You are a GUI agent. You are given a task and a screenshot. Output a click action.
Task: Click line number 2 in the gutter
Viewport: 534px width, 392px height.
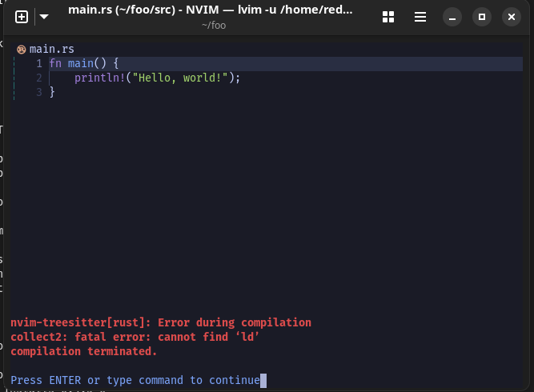(x=39, y=78)
